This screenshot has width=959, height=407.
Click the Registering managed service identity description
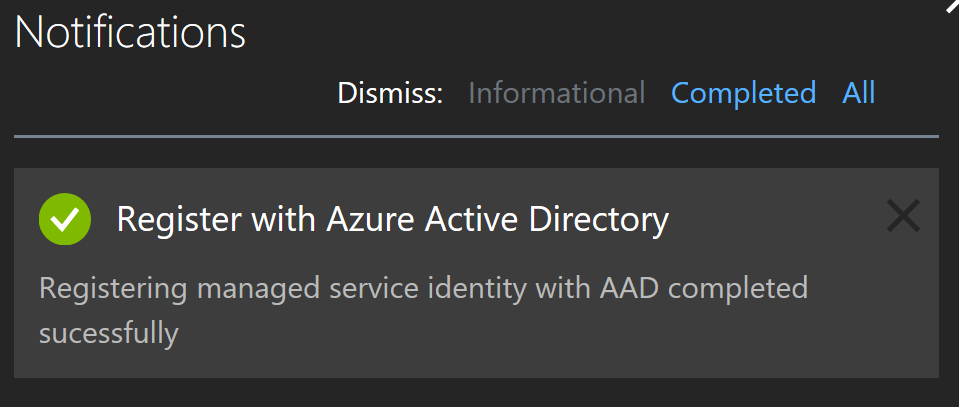(423, 310)
